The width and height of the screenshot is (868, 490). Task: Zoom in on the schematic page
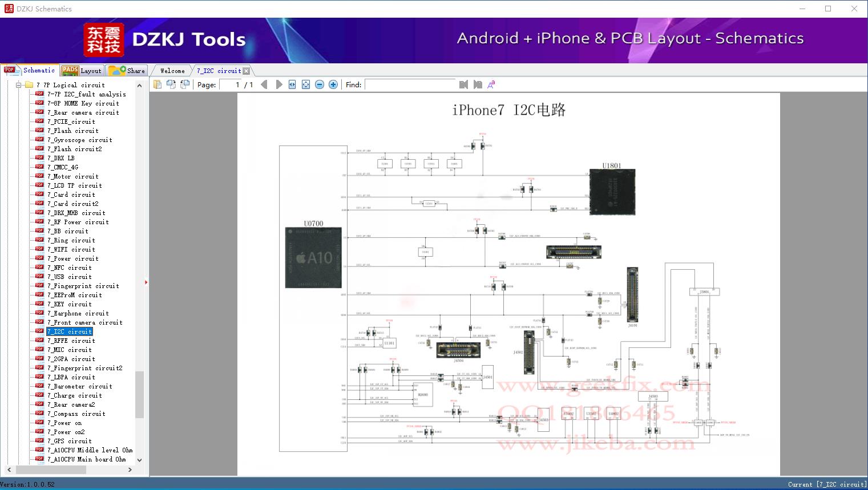(333, 84)
